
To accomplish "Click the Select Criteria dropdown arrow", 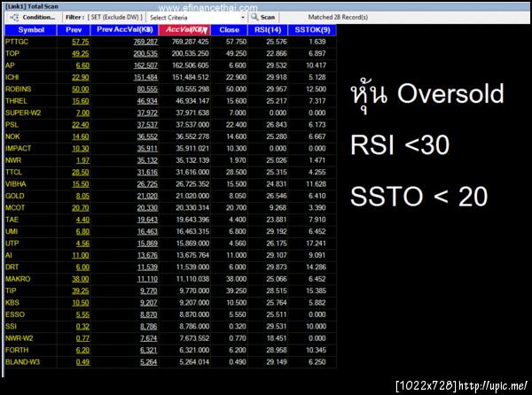I will [x=243, y=18].
